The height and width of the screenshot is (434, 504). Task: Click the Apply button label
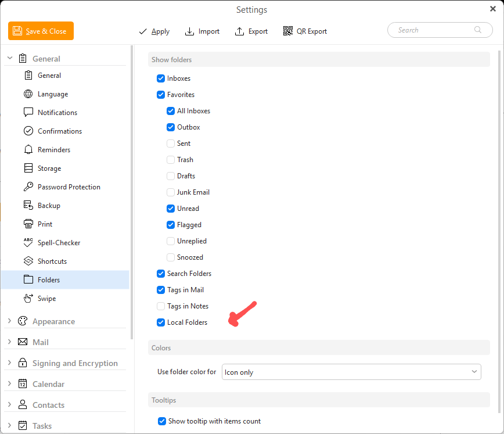(x=160, y=31)
